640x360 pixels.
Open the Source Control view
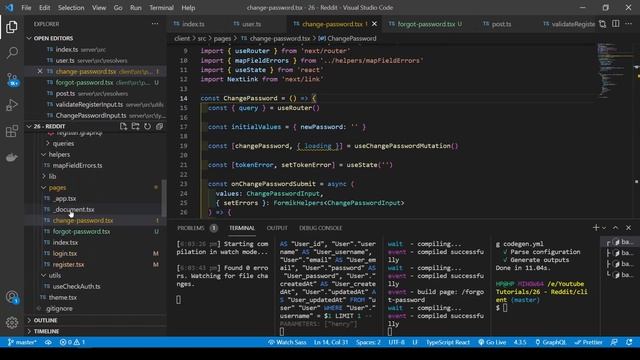point(12,79)
